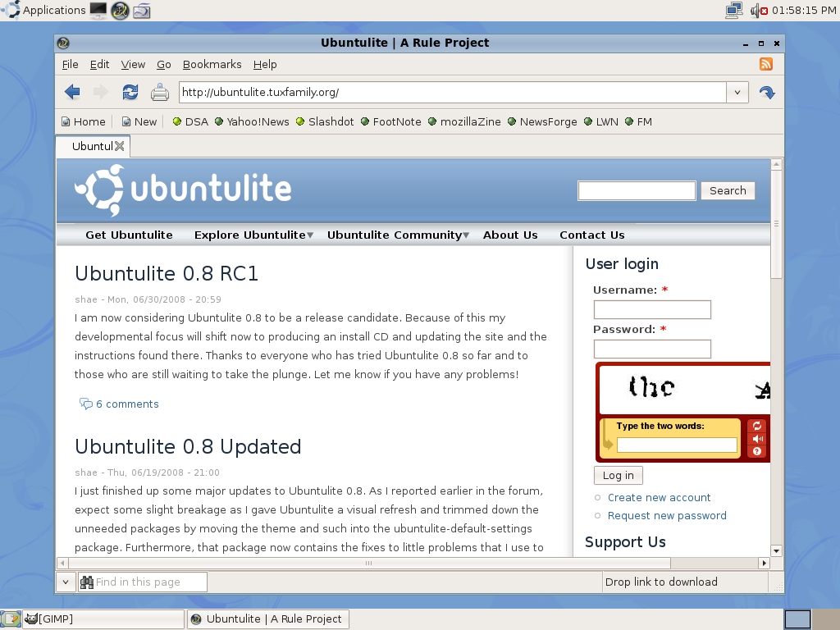Click the scroll-right arrow at the bottom
840x630 pixels.
point(764,563)
